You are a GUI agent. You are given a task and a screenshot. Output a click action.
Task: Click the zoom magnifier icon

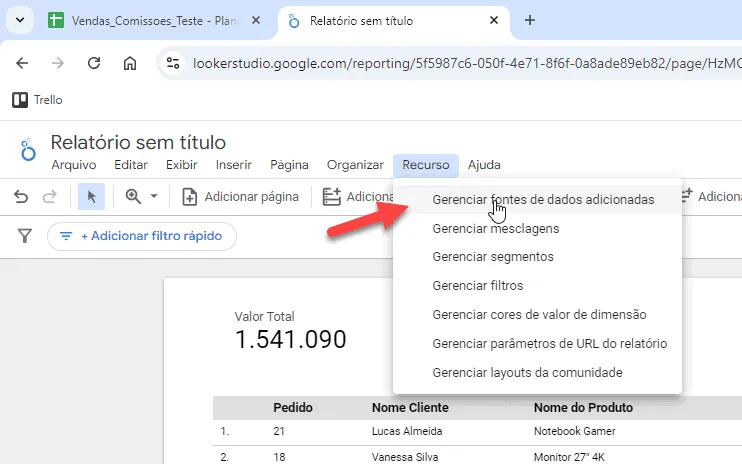[133, 196]
